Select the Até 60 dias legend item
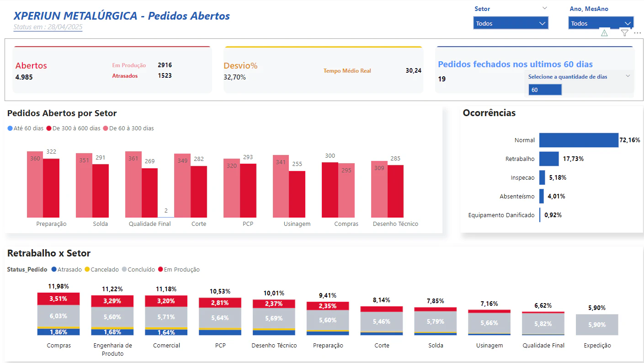Viewport: 644px width, 363px height. pyautogui.click(x=26, y=128)
